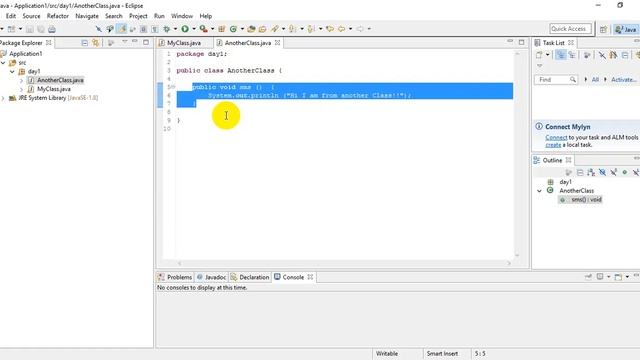Viewport: 640px width, 360px height.
Task: Expand MyClass.java tree node arrow
Action: (x=21, y=89)
